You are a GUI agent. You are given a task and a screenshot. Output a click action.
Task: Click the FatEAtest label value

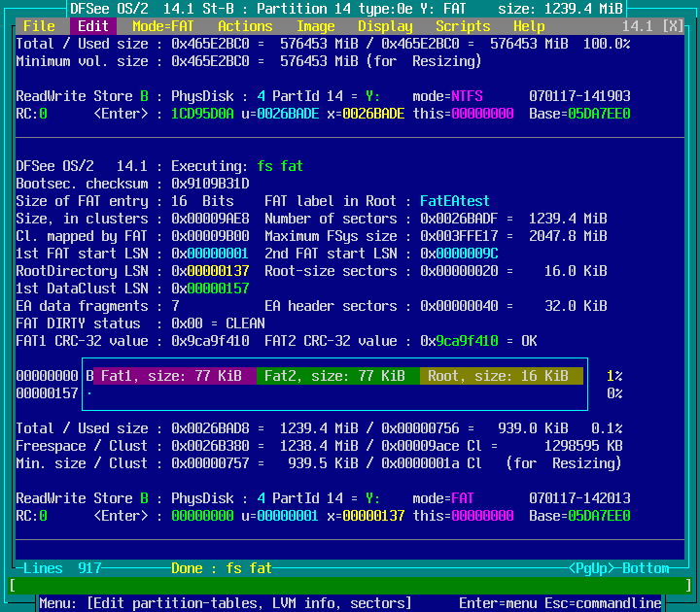tap(455, 201)
